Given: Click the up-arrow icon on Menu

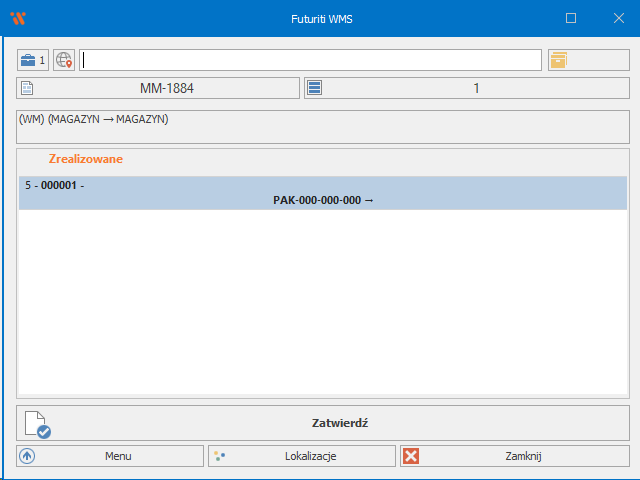Looking at the screenshot, I should point(27,456).
